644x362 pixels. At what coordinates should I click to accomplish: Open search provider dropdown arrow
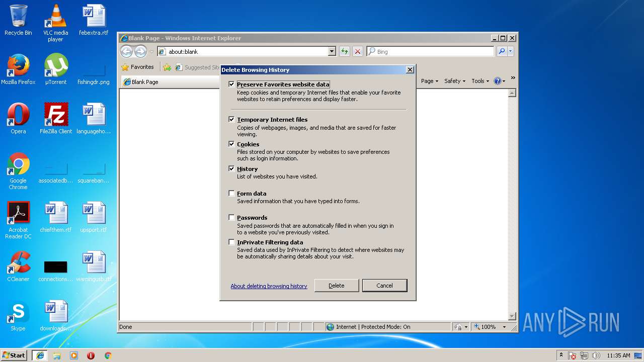pos(511,51)
